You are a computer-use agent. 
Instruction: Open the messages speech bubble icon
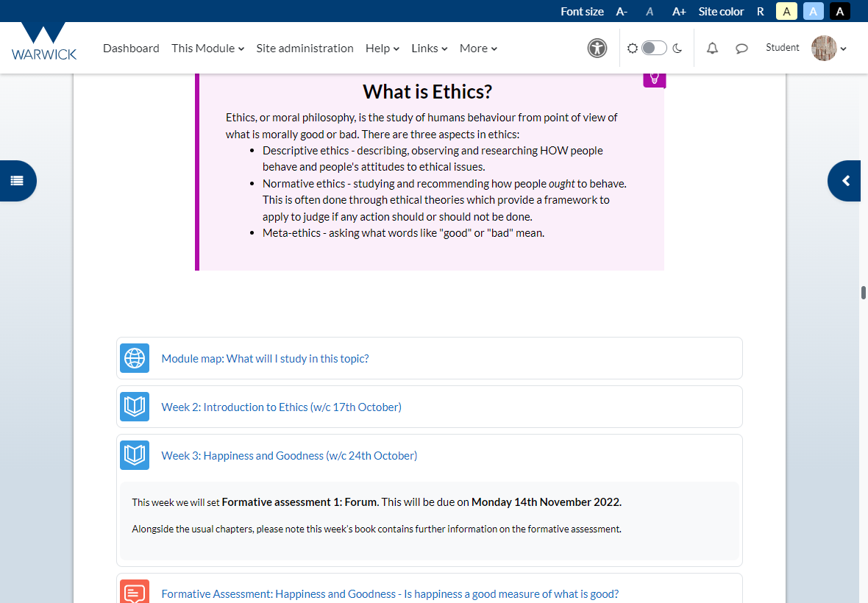[x=741, y=49]
